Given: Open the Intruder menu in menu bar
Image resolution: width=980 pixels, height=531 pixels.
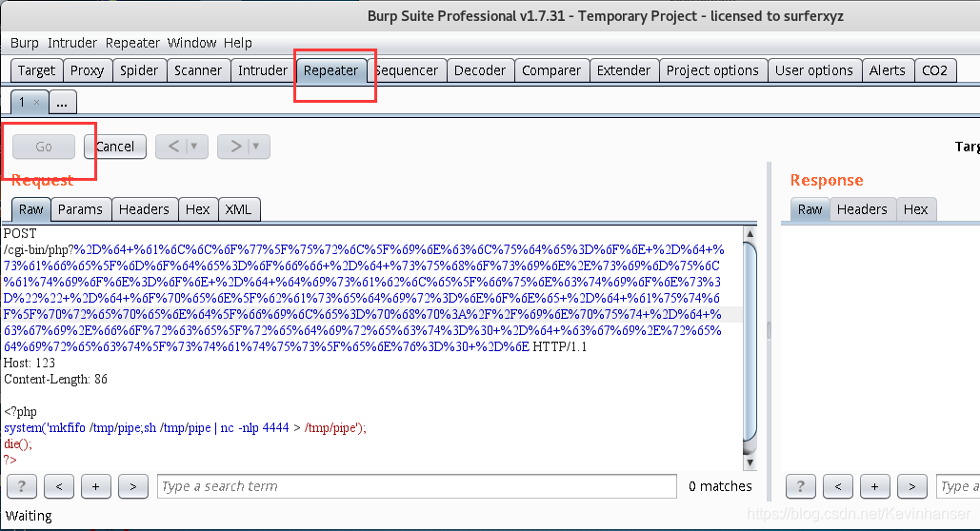Looking at the screenshot, I should tap(71, 43).
